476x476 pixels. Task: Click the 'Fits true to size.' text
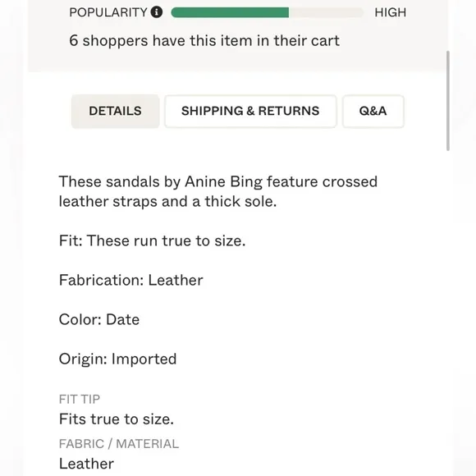pos(117,419)
